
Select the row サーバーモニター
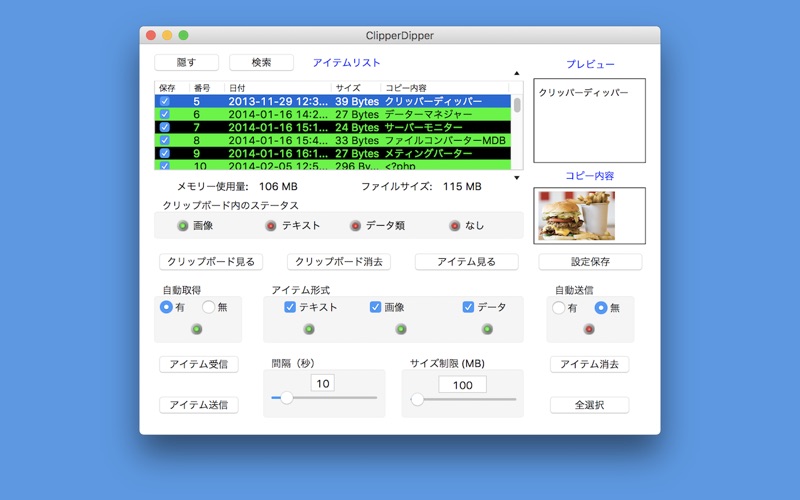click(x=333, y=127)
